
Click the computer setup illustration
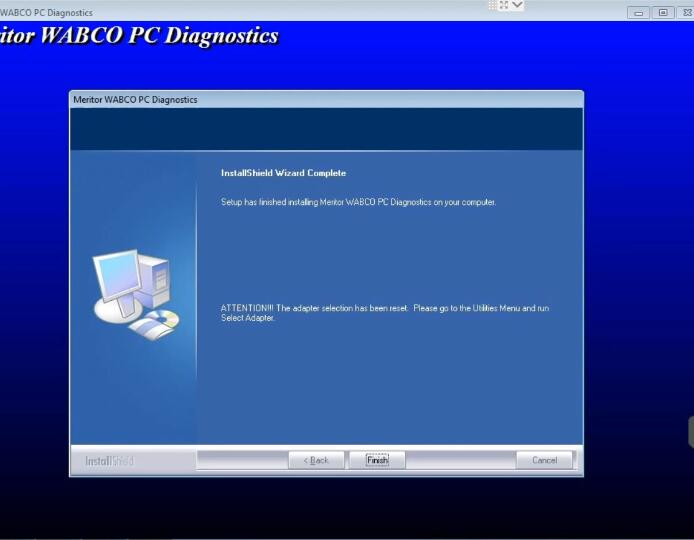click(x=135, y=294)
